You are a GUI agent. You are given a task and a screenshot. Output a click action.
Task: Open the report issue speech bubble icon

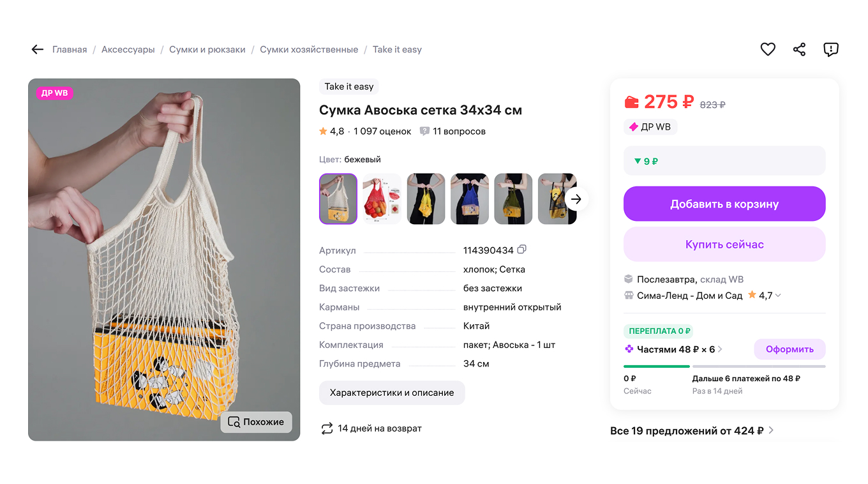pos(830,49)
